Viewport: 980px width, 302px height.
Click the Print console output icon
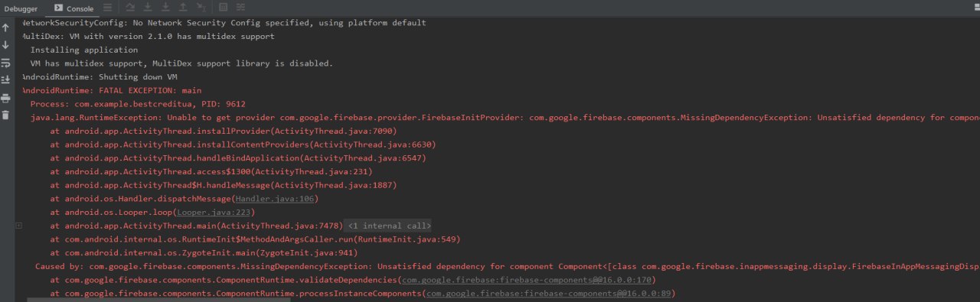click(6, 98)
